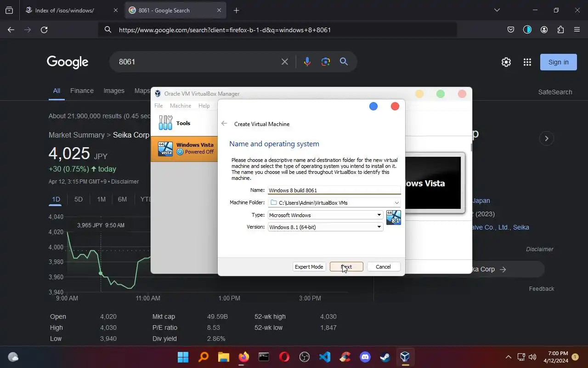
Task: Show hidden system tray icons
Action: [508, 357]
